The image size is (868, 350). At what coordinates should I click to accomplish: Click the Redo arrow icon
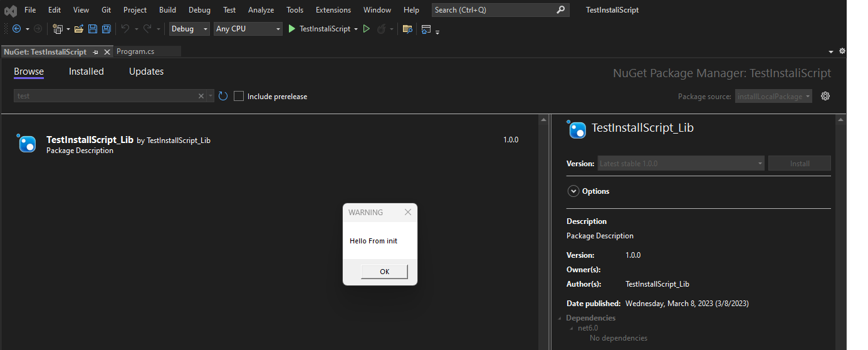(148, 29)
